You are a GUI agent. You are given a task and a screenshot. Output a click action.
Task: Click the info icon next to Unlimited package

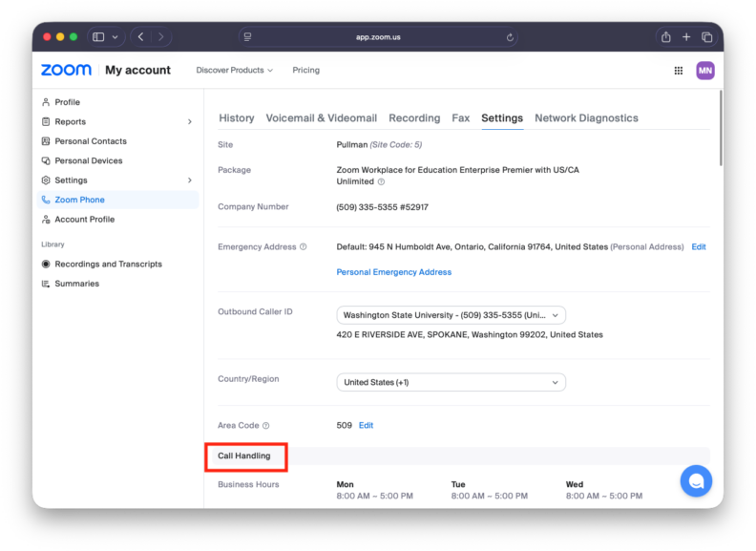[x=381, y=181]
